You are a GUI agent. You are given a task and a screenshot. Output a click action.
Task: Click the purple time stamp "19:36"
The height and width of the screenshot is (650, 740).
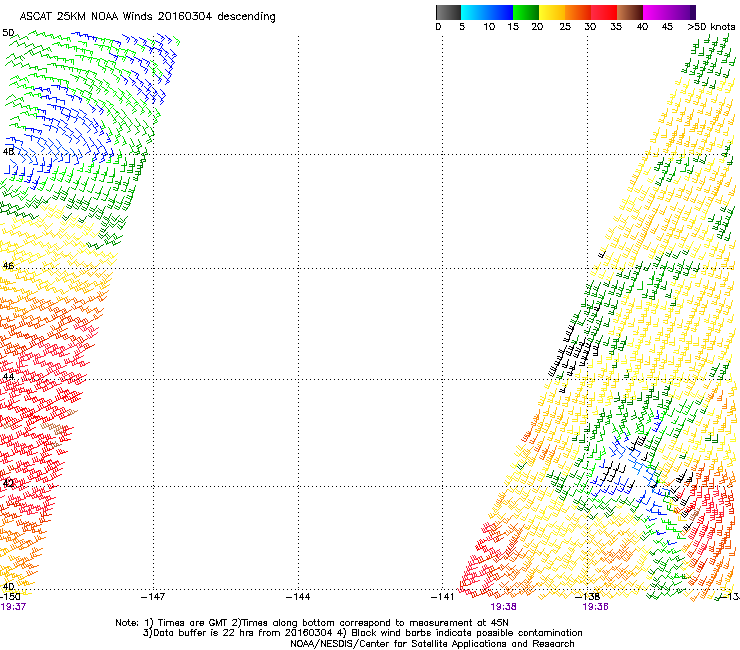(x=596, y=607)
